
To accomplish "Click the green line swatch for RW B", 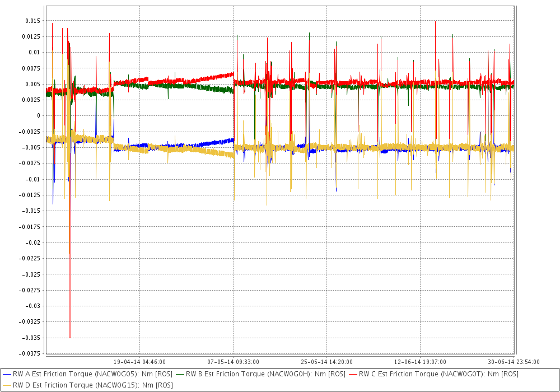I will coord(180,374).
